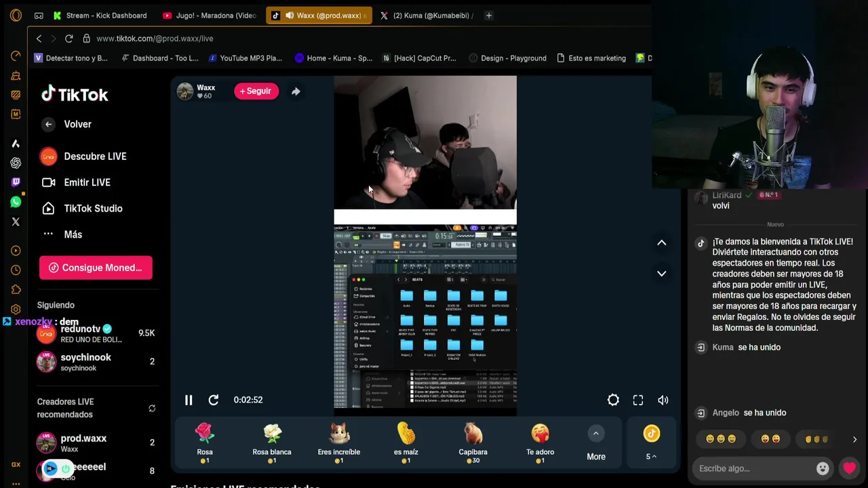Open Design - Playground bookmark

click(508, 58)
